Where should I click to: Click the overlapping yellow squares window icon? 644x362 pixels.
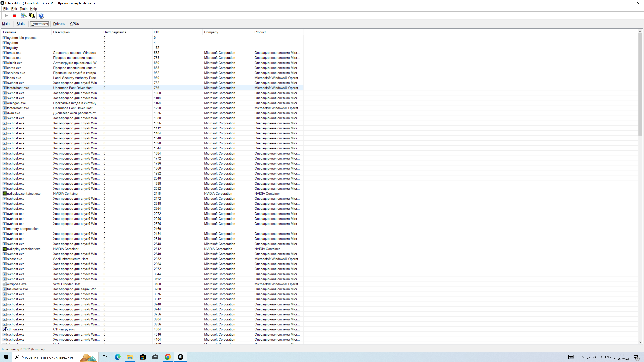[x=32, y=15]
